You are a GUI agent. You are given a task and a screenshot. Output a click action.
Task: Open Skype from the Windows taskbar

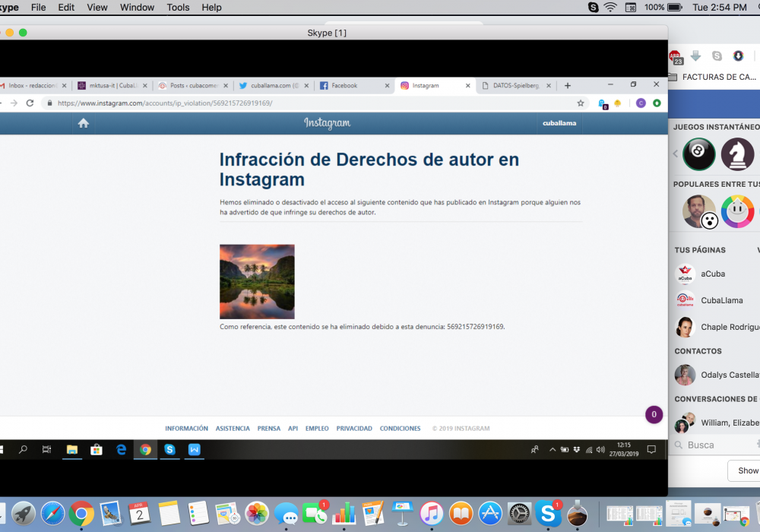[x=169, y=449]
